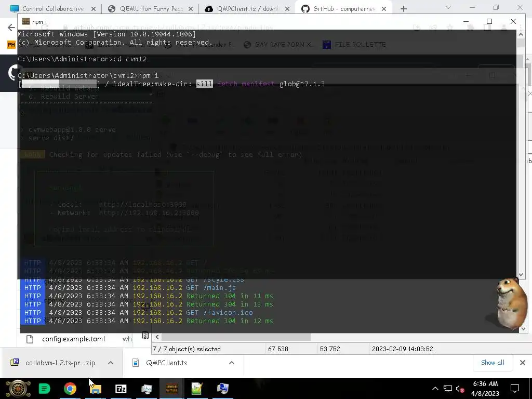Open Google Chrome from taskbar
This screenshot has width=532, height=399.
70,389
